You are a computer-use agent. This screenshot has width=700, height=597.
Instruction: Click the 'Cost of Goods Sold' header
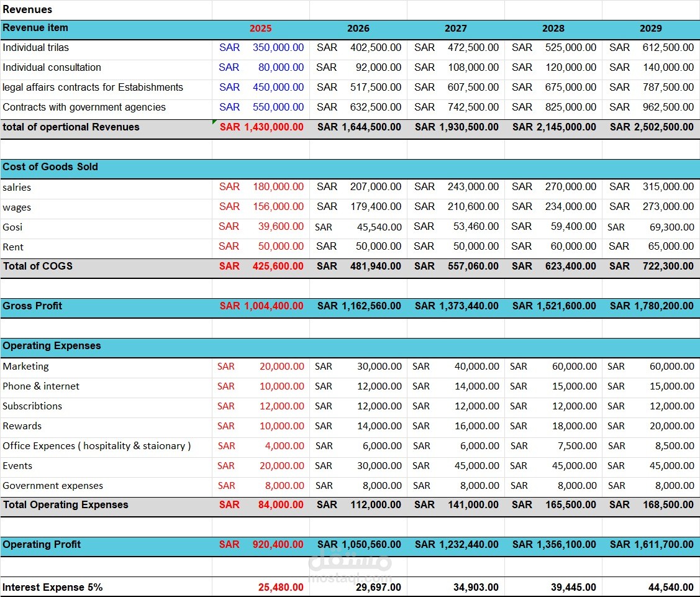coord(50,166)
